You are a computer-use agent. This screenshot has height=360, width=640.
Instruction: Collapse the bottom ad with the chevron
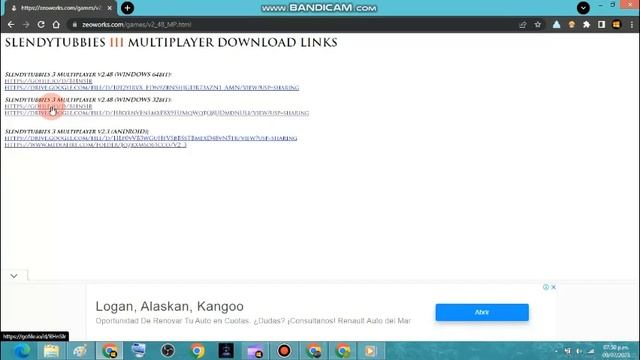(14, 276)
